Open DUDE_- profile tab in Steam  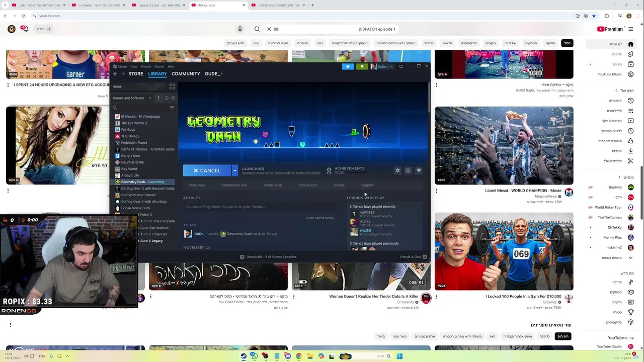coord(213,74)
